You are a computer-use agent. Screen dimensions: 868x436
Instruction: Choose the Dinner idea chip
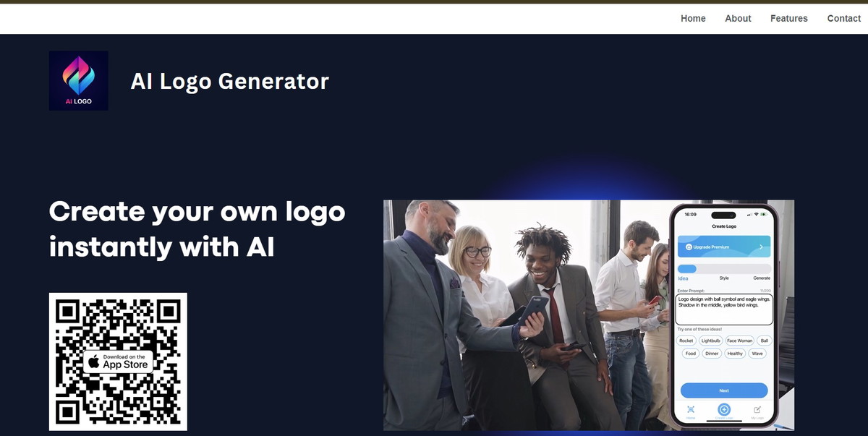(x=712, y=354)
